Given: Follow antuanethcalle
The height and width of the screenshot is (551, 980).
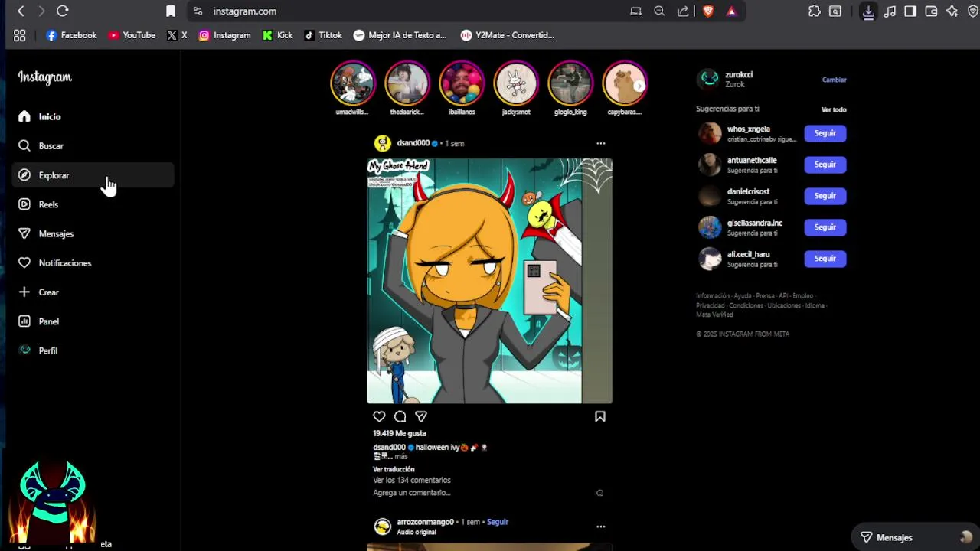Looking at the screenshot, I should pos(825,165).
